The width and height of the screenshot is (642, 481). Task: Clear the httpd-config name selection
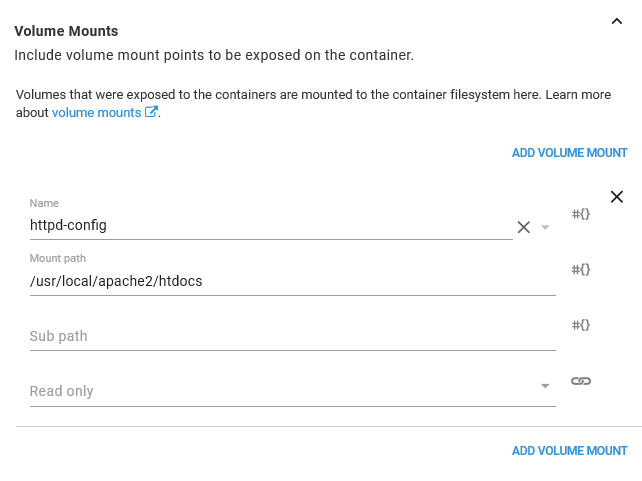coord(523,227)
